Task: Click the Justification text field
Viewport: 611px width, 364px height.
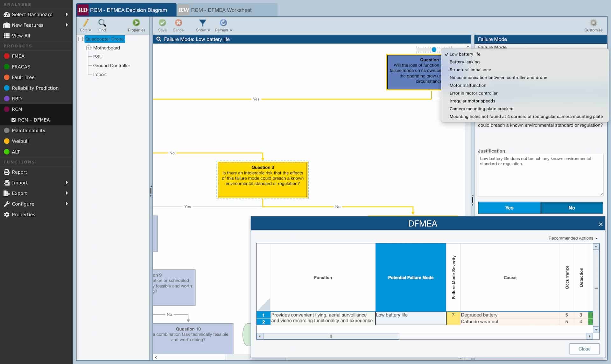Action: (x=540, y=175)
